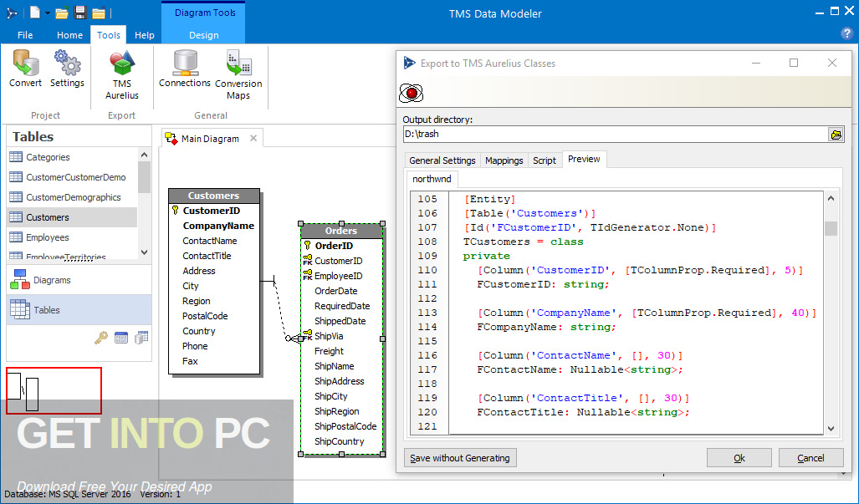
Task: Click the Output directory field
Action: tap(616, 134)
